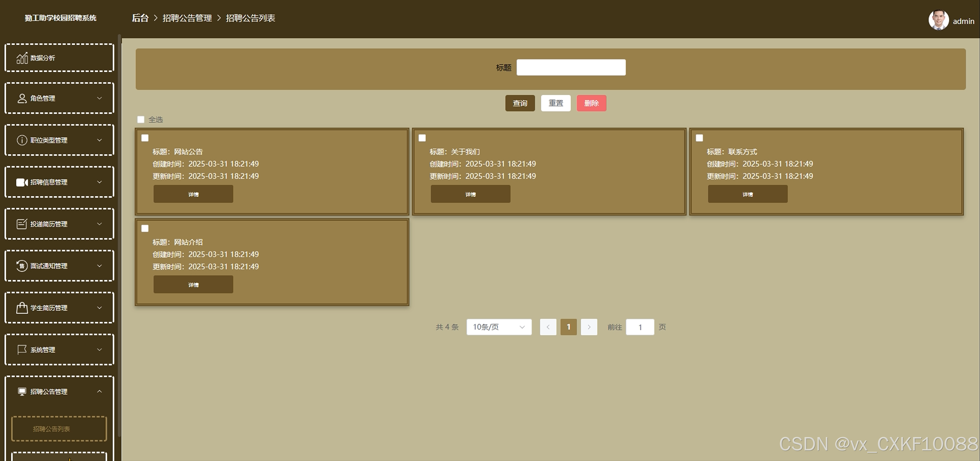Click the shopping bag icon for 学生简历管理
The height and width of the screenshot is (461, 980).
click(x=22, y=308)
